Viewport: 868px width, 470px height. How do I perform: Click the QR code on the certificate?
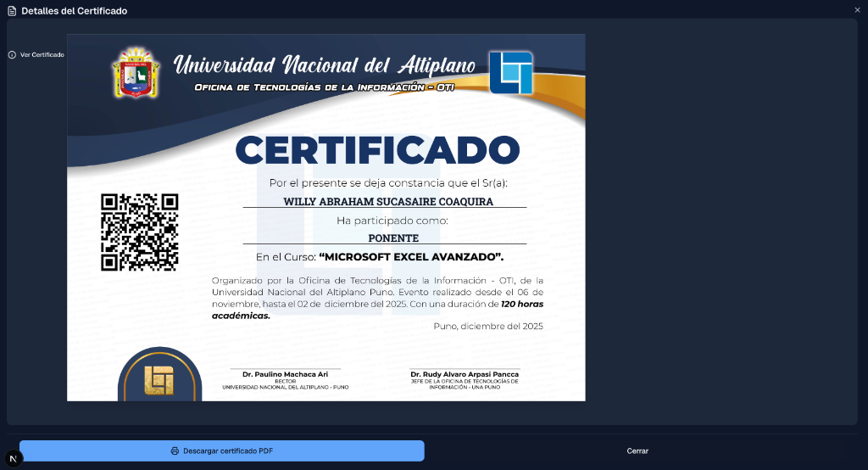pyautogui.click(x=140, y=232)
